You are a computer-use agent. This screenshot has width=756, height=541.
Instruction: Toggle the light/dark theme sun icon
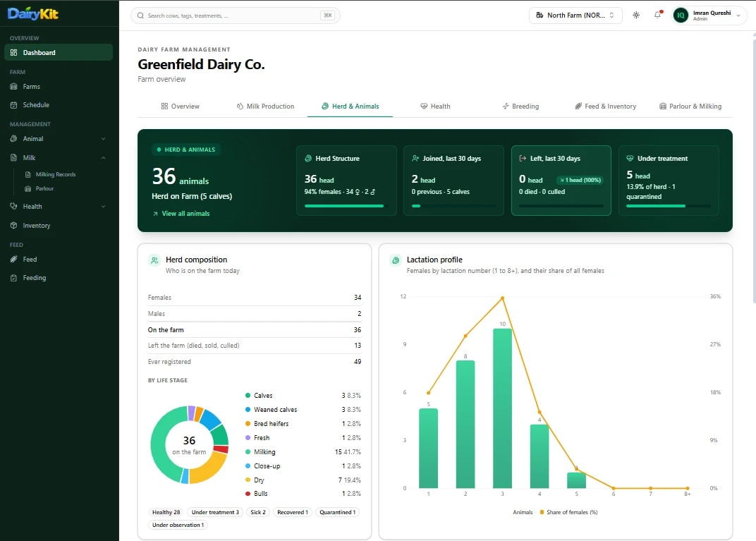pyautogui.click(x=636, y=16)
